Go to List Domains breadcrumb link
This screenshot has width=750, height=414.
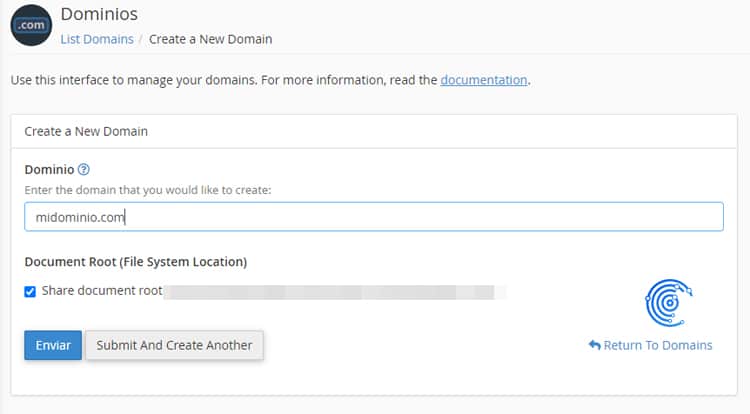97,39
